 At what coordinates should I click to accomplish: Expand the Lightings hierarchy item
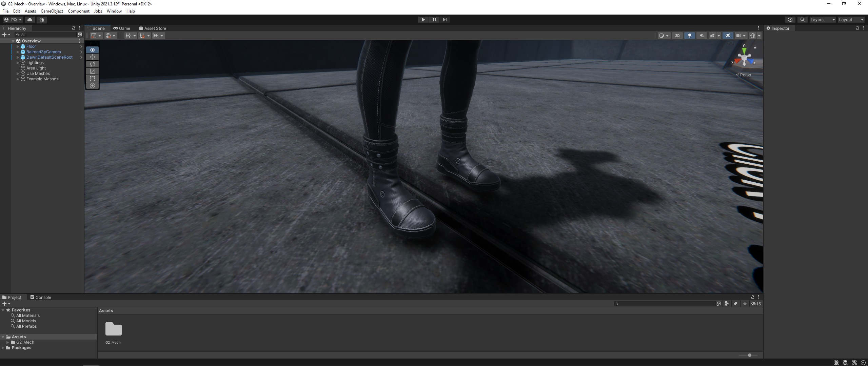(x=18, y=63)
